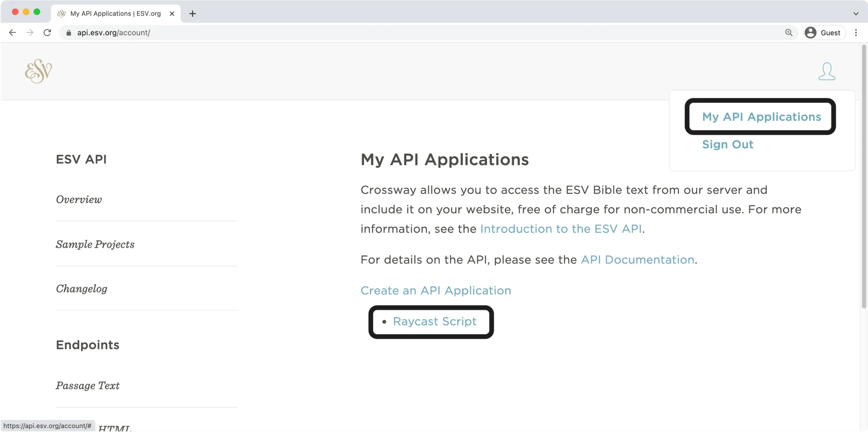Click the My API Applications page heading
Image resolution: width=868 pixels, height=432 pixels.
(445, 159)
